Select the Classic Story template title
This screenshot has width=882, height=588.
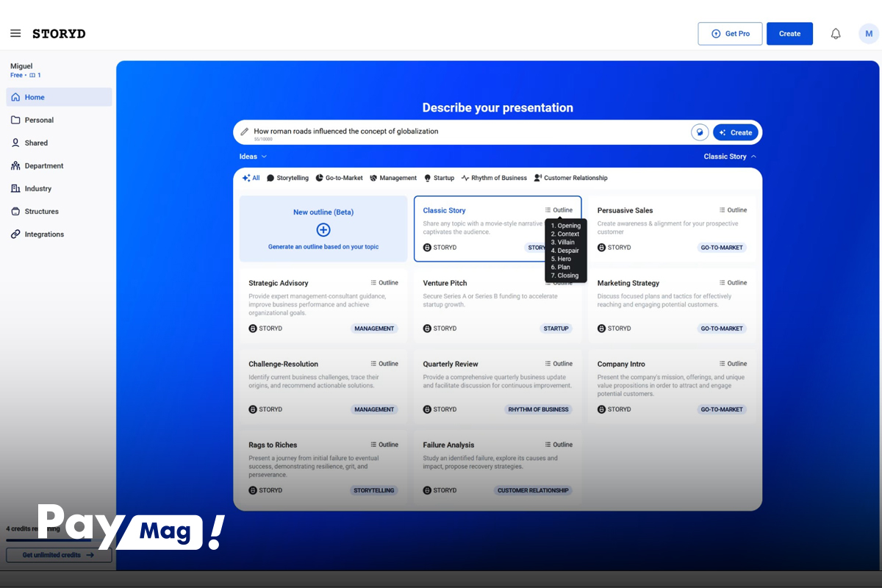444,210
